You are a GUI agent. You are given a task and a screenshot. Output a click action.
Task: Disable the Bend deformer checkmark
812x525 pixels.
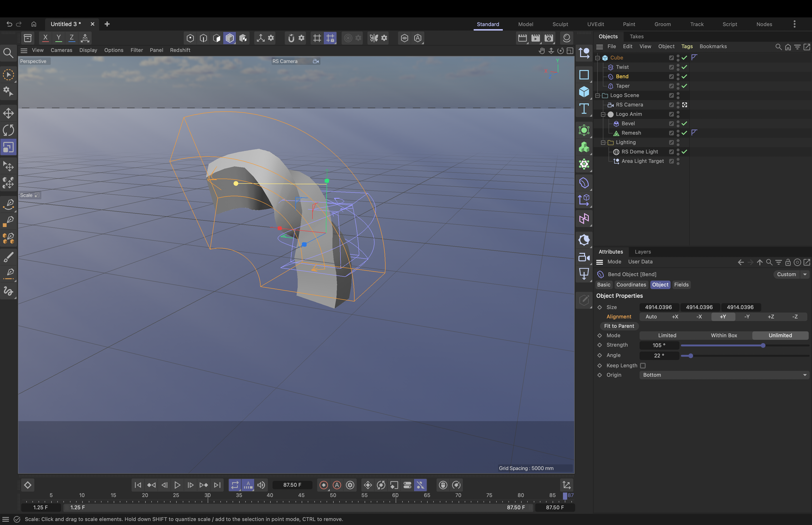(x=684, y=76)
